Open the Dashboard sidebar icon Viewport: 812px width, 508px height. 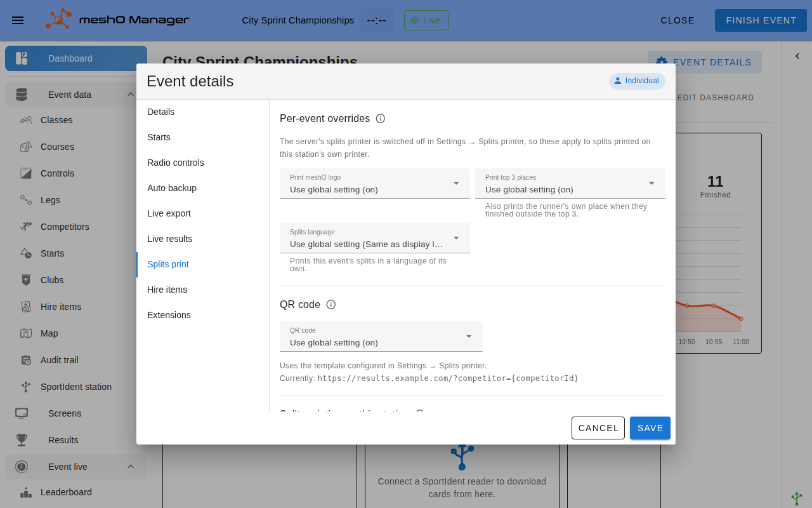click(x=22, y=58)
